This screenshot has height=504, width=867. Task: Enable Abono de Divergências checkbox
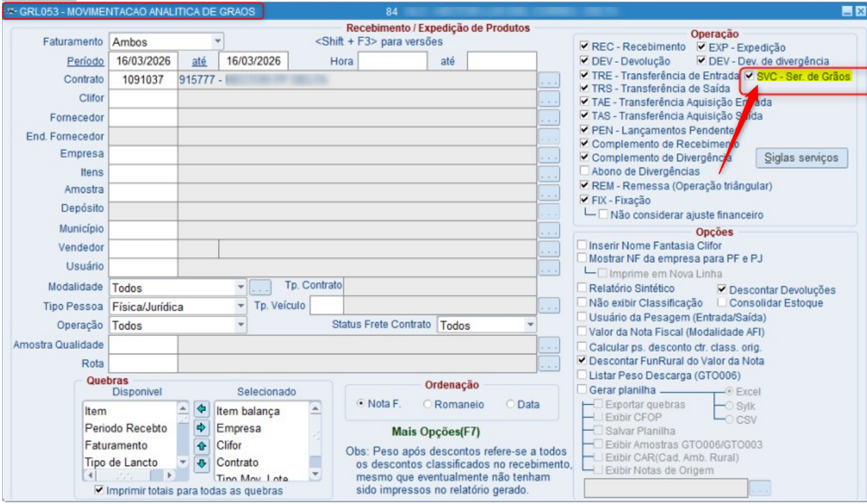(585, 171)
